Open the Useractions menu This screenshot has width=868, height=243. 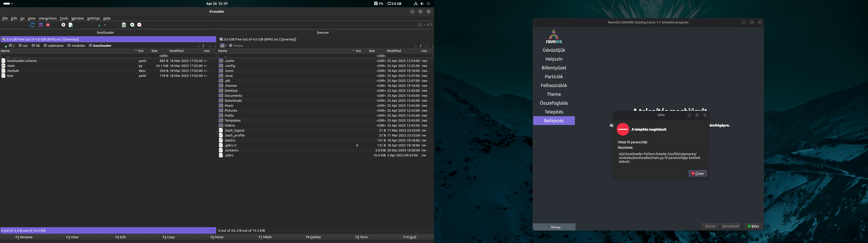[x=47, y=19]
